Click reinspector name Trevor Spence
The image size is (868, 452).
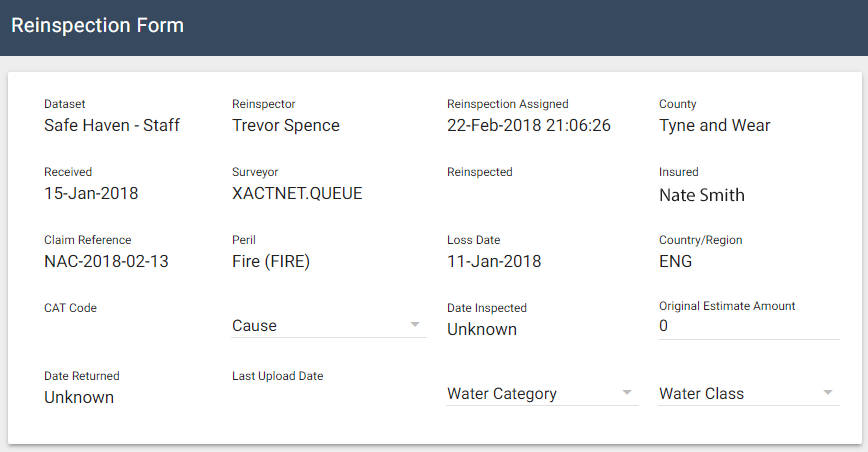286,126
